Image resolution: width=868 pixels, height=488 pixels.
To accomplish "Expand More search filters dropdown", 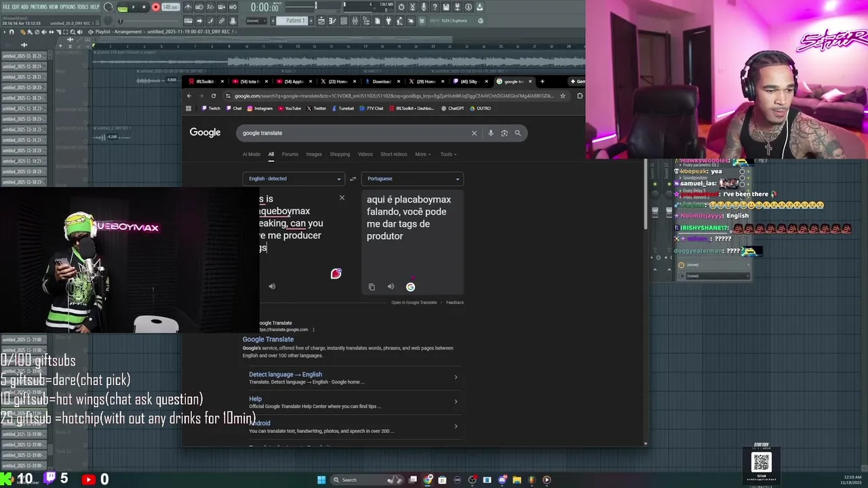I will click(423, 155).
